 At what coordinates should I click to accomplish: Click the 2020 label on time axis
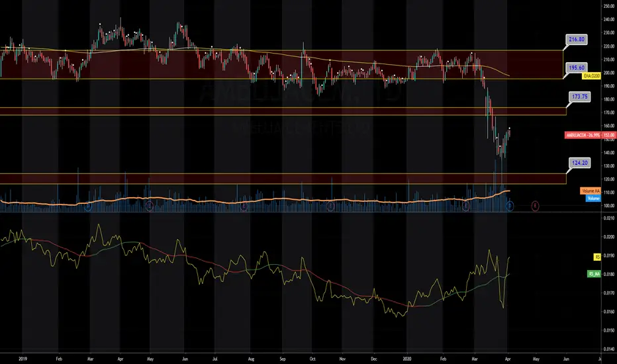[x=407, y=359]
